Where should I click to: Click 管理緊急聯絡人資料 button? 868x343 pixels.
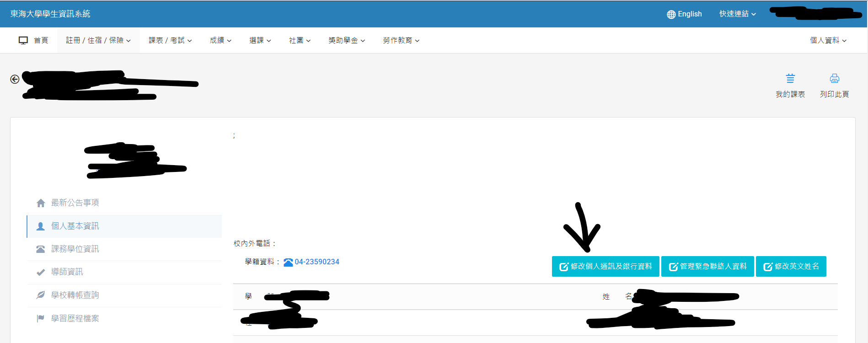tap(707, 267)
